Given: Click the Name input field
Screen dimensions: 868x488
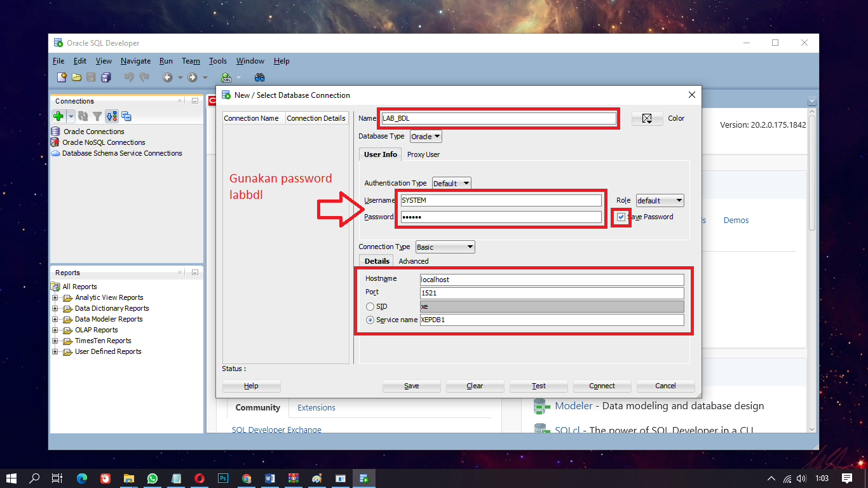Looking at the screenshot, I should (498, 118).
